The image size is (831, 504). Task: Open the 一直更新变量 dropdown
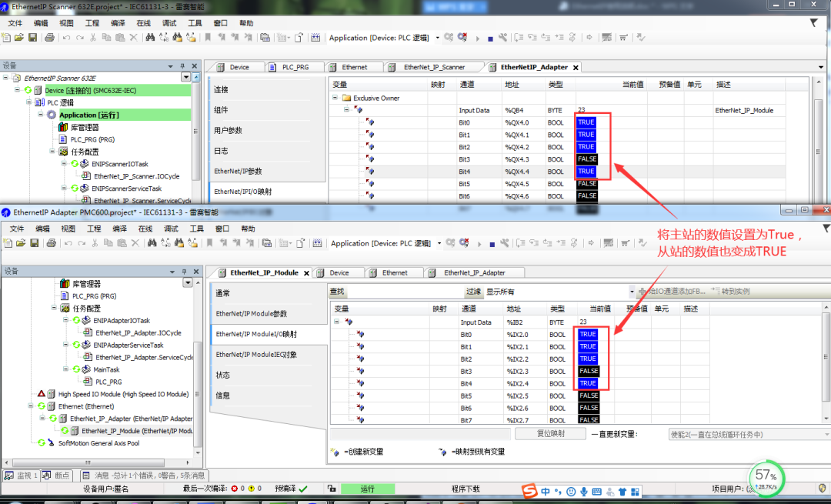click(x=746, y=434)
